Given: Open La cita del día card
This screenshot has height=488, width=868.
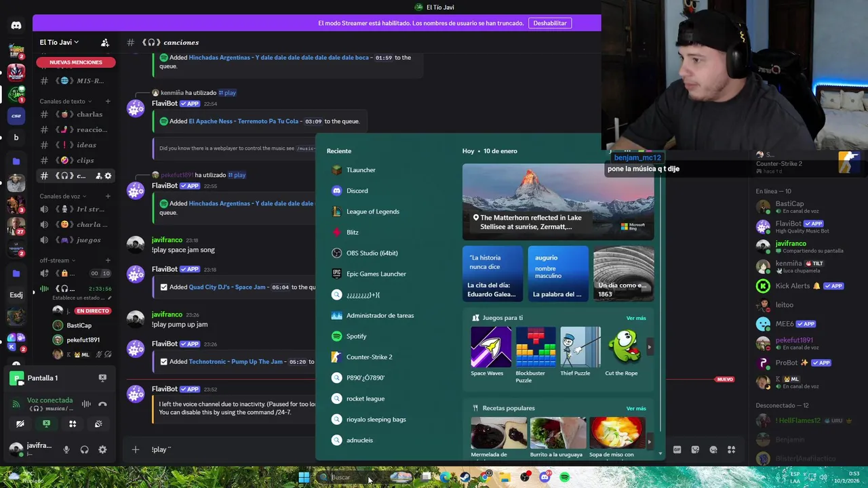Looking at the screenshot, I should 492,274.
